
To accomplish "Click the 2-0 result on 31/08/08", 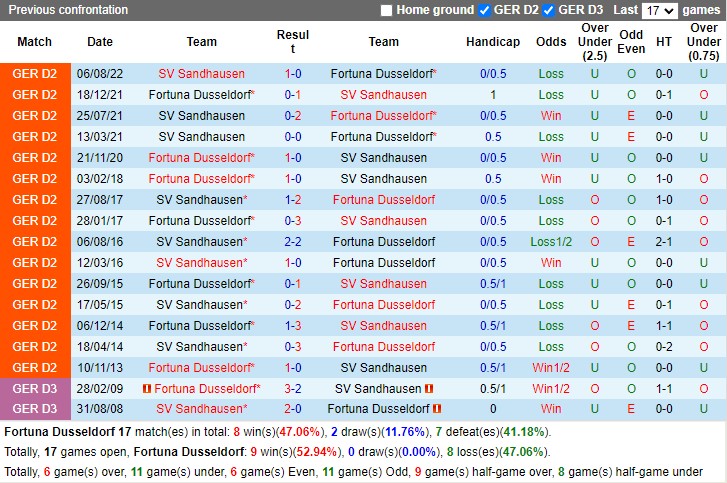I will coord(293,409).
